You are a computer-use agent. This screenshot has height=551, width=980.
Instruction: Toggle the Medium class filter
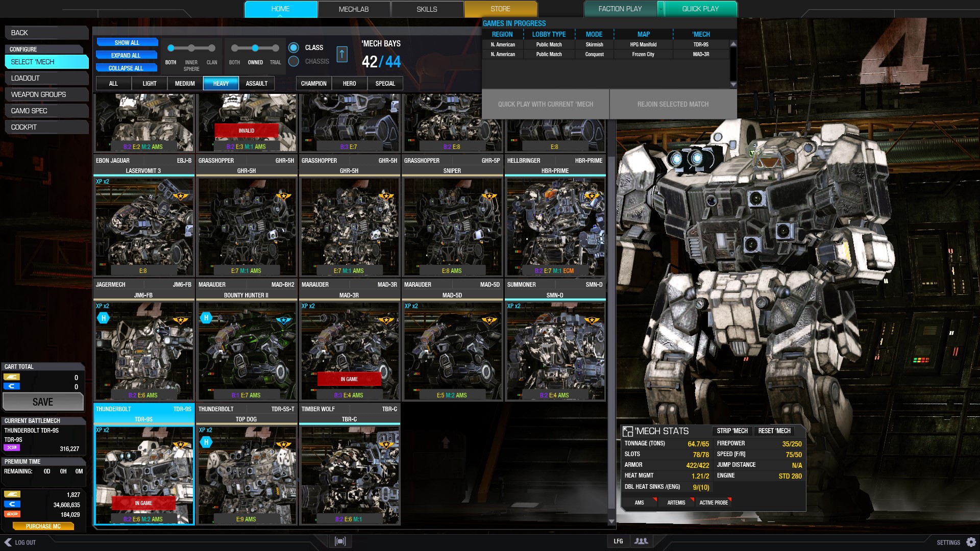coord(185,84)
